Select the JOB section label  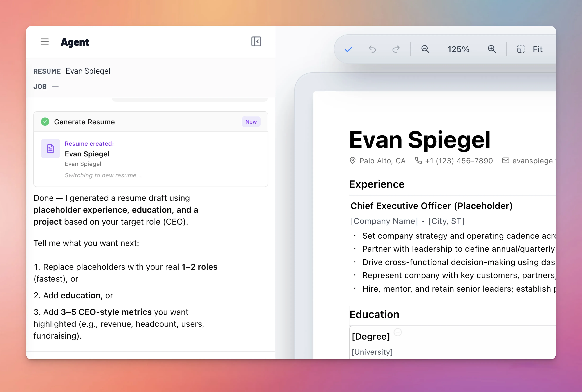[x=40, y=86]
